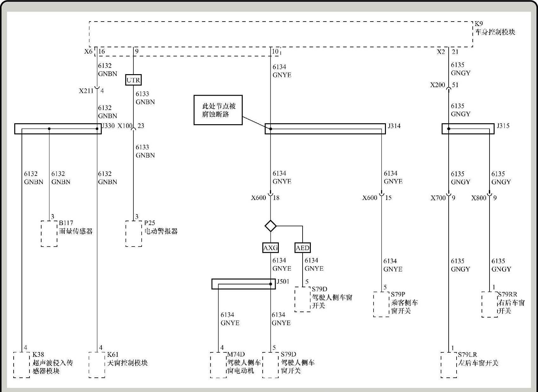Select the B117 雨量传感器 label

(76, 227)
